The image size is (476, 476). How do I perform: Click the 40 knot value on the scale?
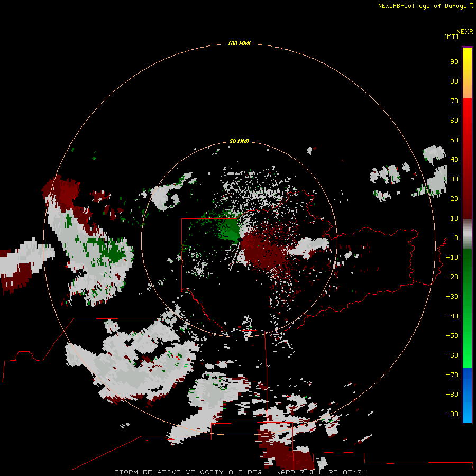point(454,160)
